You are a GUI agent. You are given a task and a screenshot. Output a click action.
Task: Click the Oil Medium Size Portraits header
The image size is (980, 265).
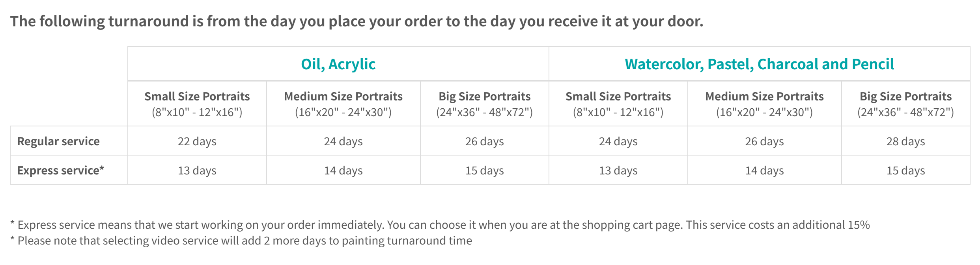click(x=343, y=104)
